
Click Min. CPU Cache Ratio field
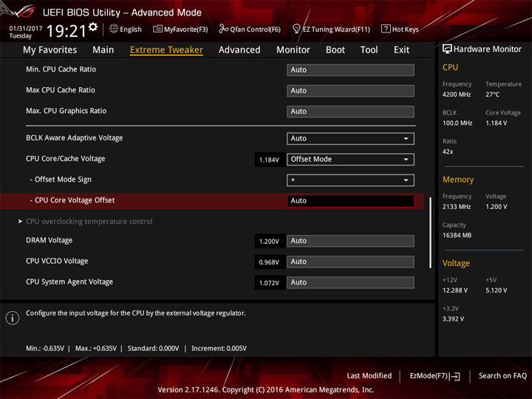[x=350, y=70]
